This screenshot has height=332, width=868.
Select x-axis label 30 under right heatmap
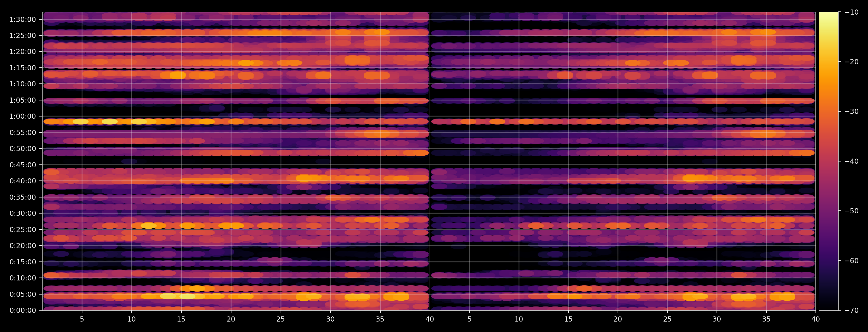click(x=717, y=319)
